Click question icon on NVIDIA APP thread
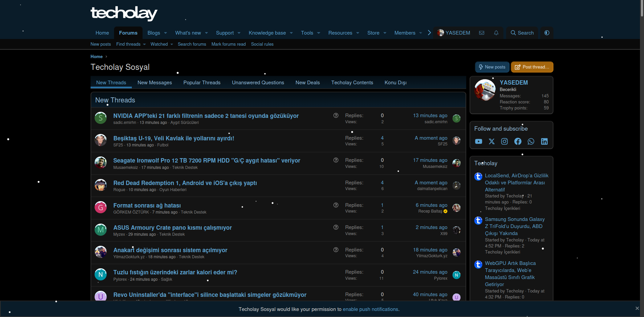644x317 pixels. [x=336, y=115]
